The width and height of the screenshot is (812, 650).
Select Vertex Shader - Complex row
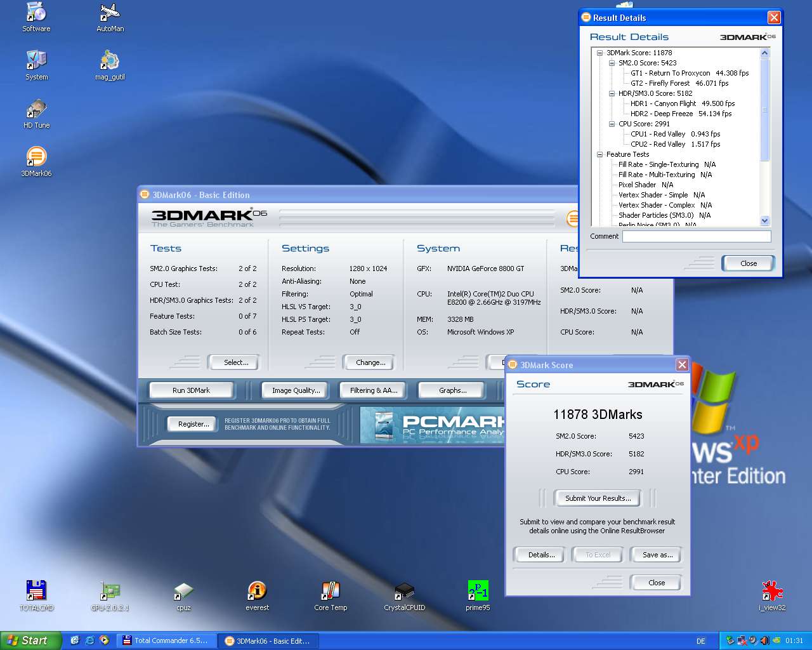665,205
